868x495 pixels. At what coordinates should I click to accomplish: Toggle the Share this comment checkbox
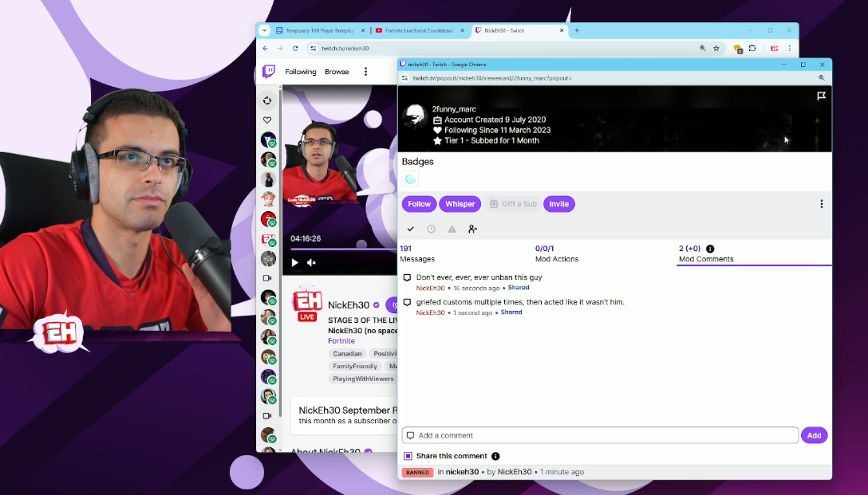pos(408,456)
